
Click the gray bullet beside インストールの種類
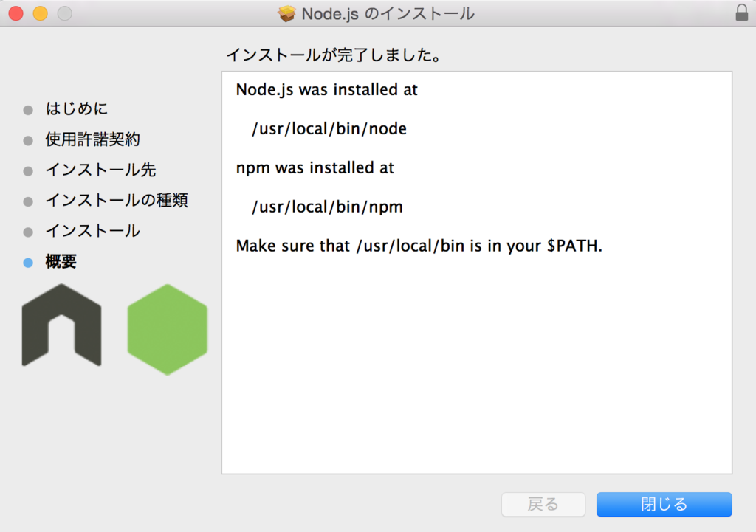click(x=28, y=201)
